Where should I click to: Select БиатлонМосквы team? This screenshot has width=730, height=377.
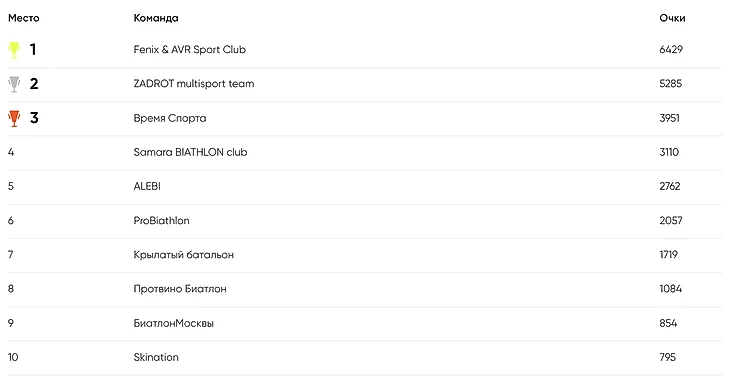173,323
